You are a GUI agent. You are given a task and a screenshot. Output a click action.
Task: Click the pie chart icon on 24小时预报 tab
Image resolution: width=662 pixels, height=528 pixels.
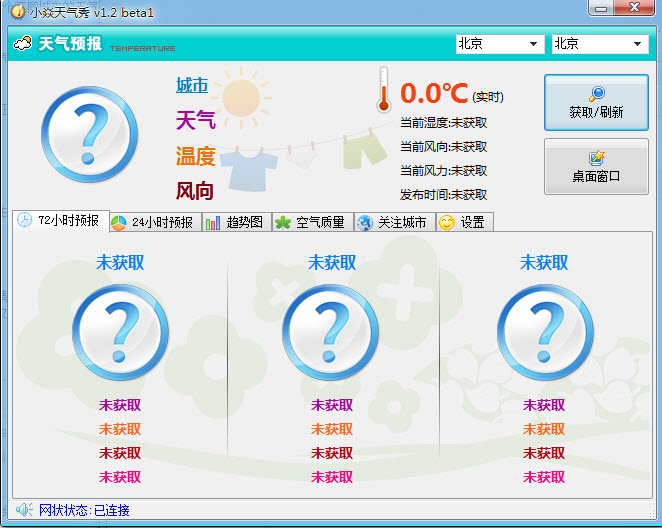click(119, 222)
